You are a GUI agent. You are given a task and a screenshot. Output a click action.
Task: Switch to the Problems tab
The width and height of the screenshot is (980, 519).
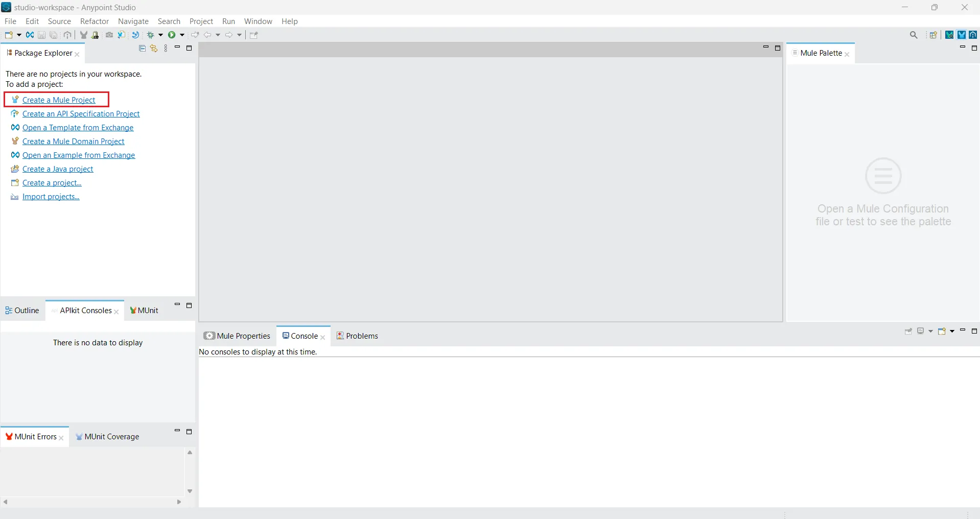pos(362,336)
